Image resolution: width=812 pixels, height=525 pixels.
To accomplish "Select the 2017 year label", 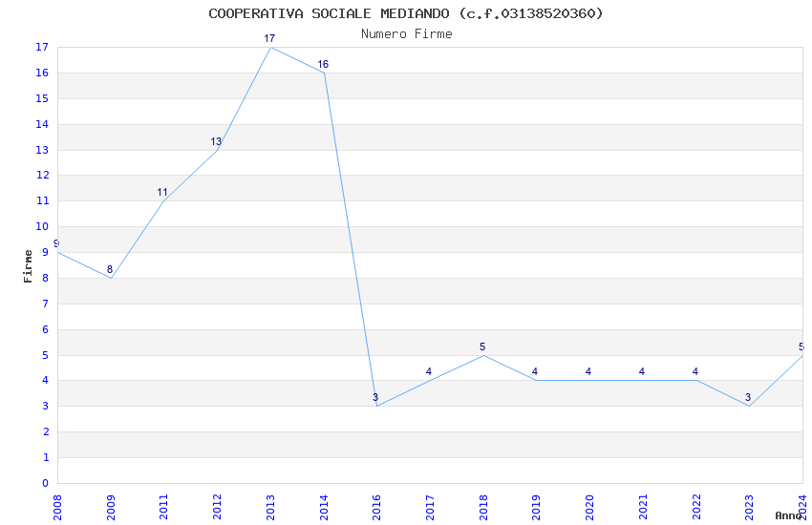I will [430, 508].
